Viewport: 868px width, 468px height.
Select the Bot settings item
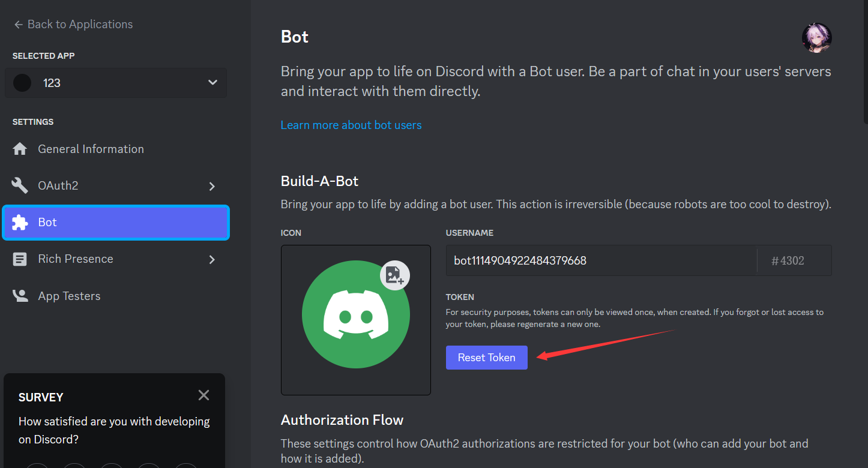tap(116, 223)
